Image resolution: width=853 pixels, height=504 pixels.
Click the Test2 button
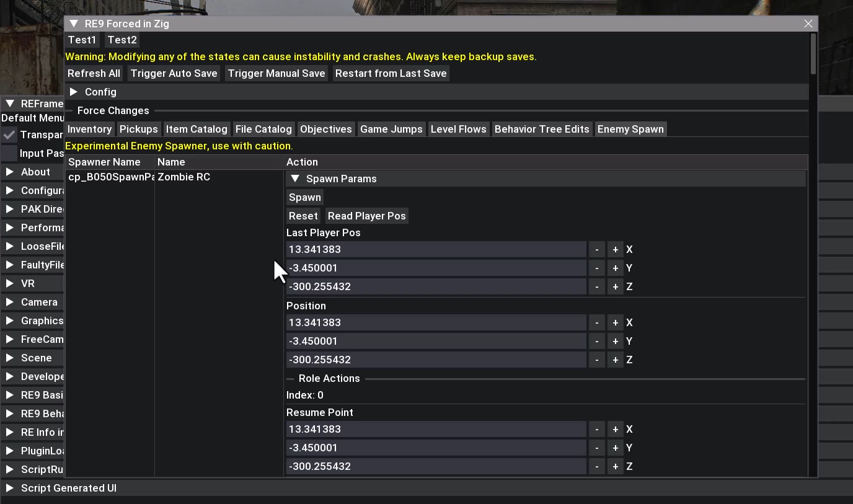122,40
